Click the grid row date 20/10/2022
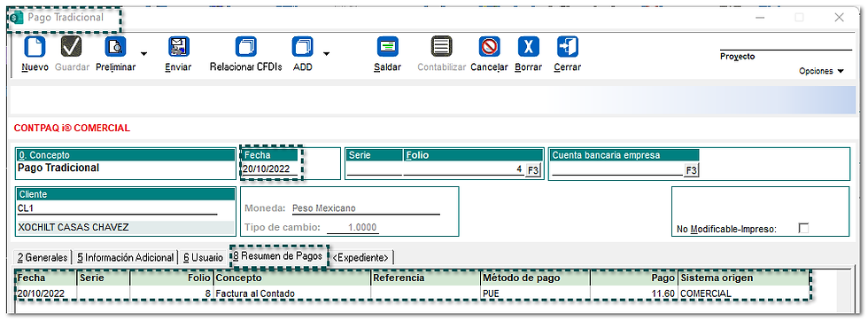The width and height of the screenshot is (868, 321). coord(46,294)
